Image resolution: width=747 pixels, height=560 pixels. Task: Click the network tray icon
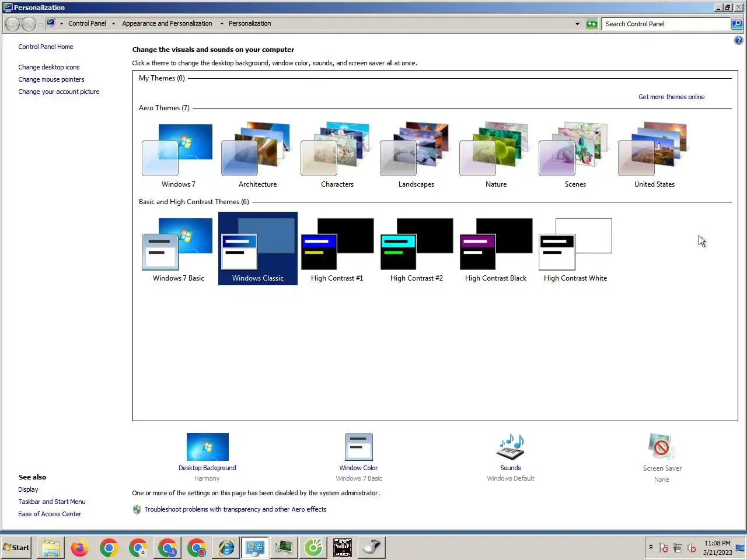pos(678,548)
